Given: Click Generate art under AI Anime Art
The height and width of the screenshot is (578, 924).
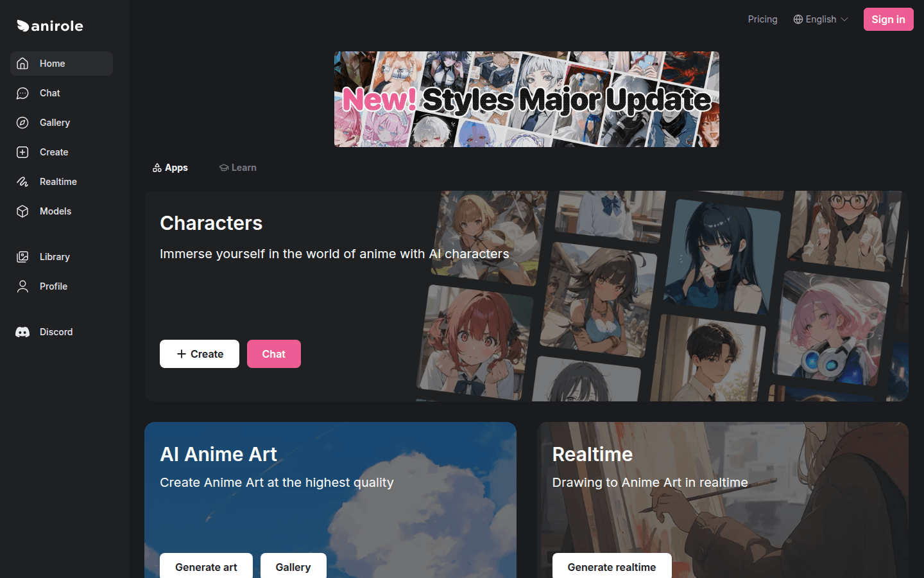Looking at the screenshot, I should [206, 567].
